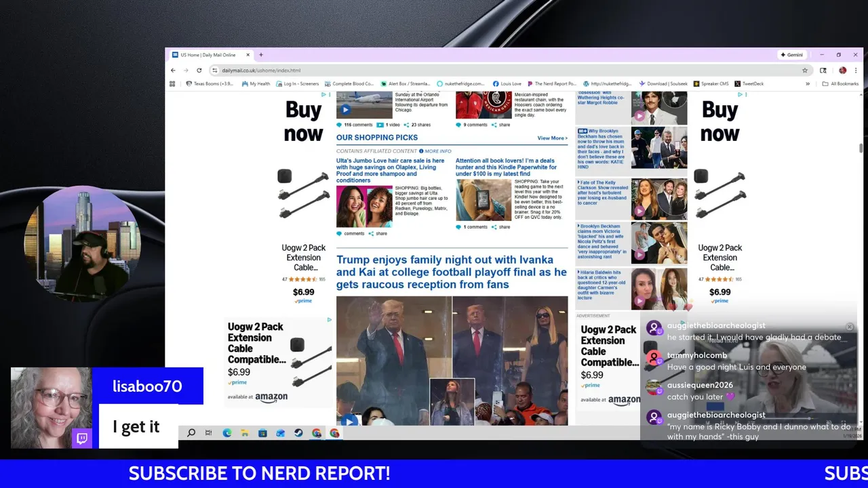Open a new browser tab
This screenshot has height=488, width=868.
tap(261, 55)
